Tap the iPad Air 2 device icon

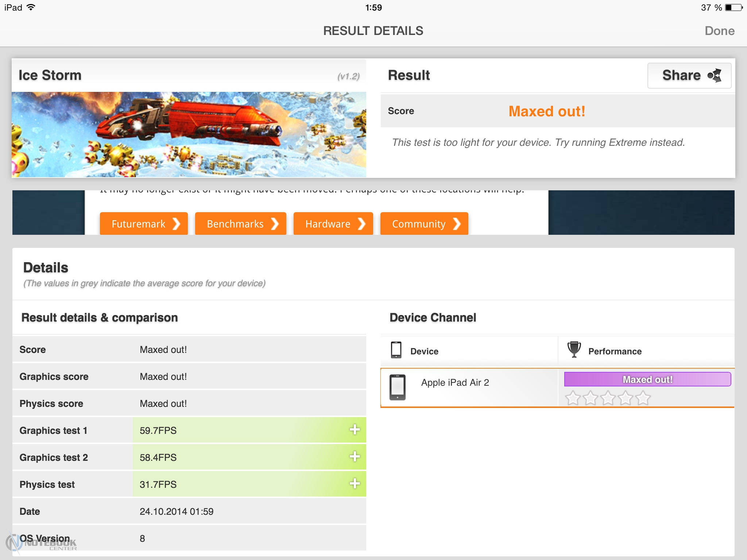(397, 387)
